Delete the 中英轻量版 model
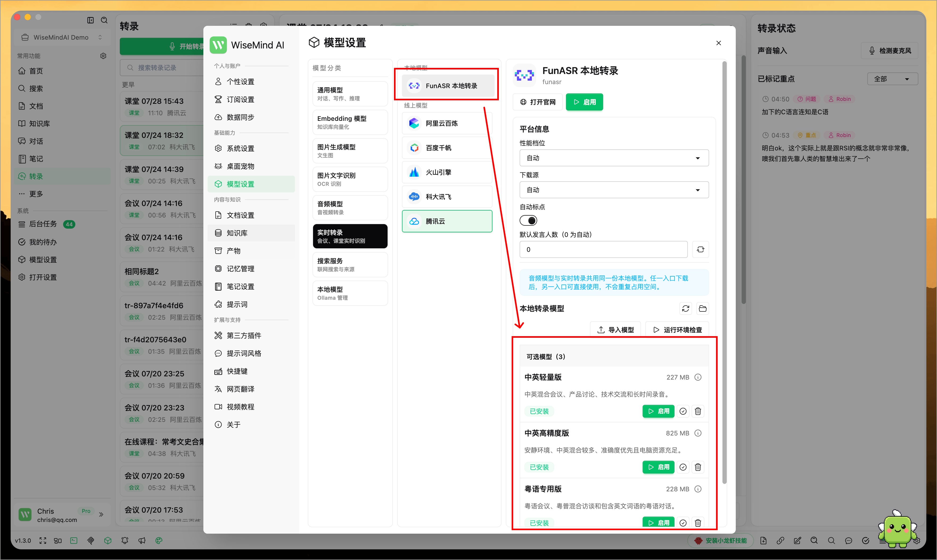Viewport: 937px width, 560px height. click(698, 411)
